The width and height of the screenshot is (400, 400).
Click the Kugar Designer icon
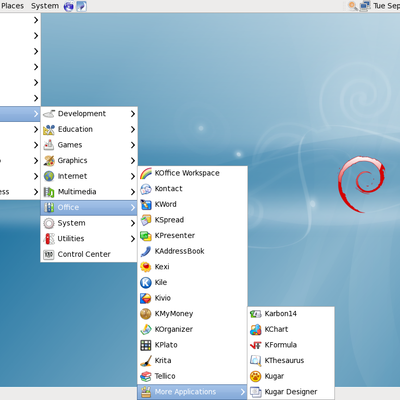click(x=256, y=392)
